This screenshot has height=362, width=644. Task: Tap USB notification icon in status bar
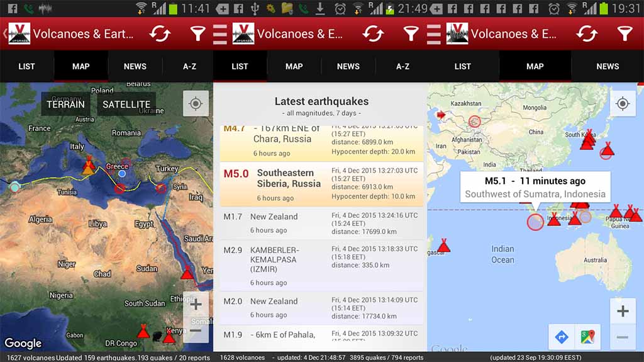[255, 8]
